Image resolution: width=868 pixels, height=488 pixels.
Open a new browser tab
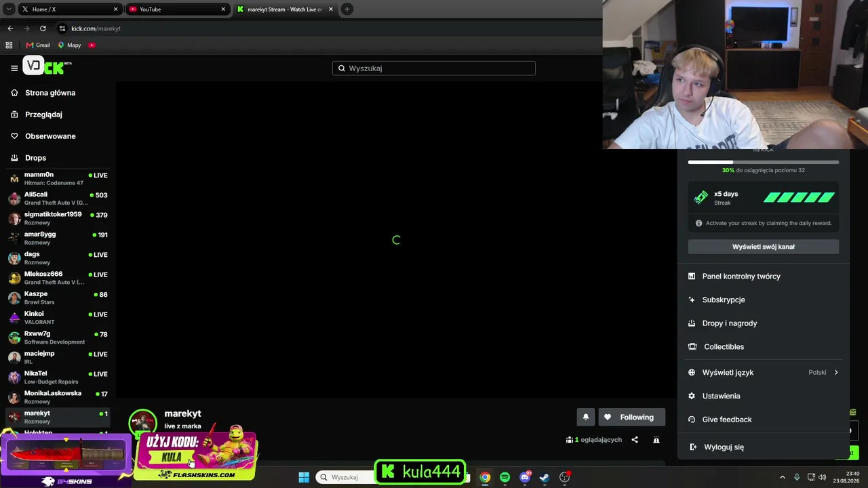[347, 9]
